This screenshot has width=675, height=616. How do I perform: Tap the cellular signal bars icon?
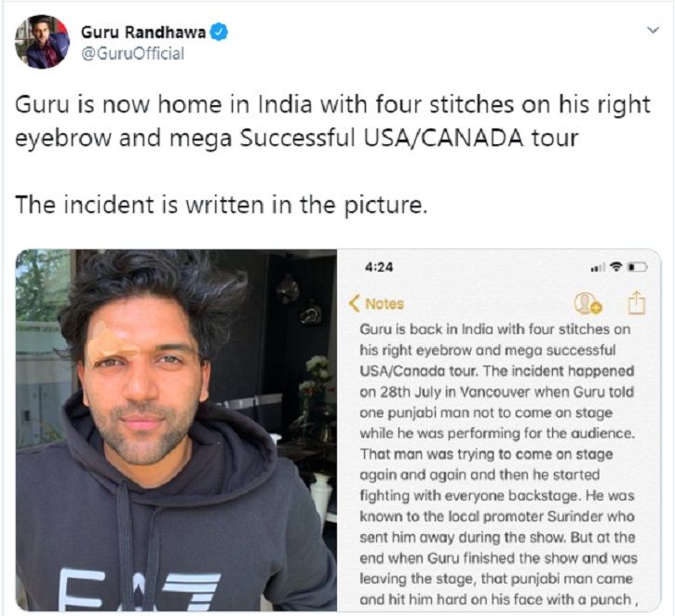(x=597, y=268)
